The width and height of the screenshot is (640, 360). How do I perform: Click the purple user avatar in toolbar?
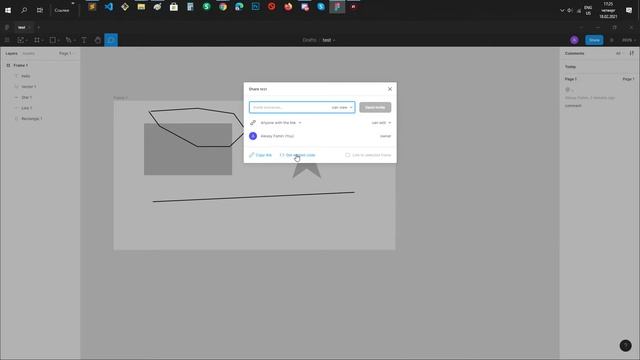(x=574, y=40)
